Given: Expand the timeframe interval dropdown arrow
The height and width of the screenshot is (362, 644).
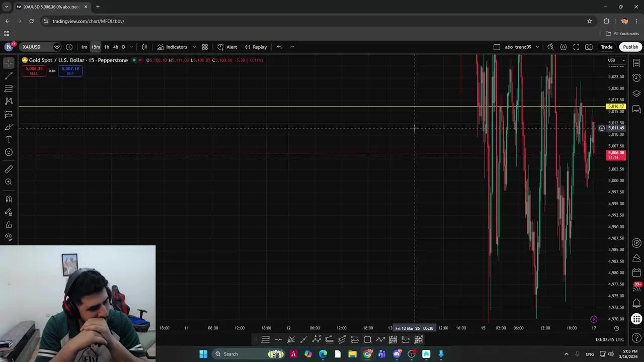Looking at the screenshot, I should point(131,47).
